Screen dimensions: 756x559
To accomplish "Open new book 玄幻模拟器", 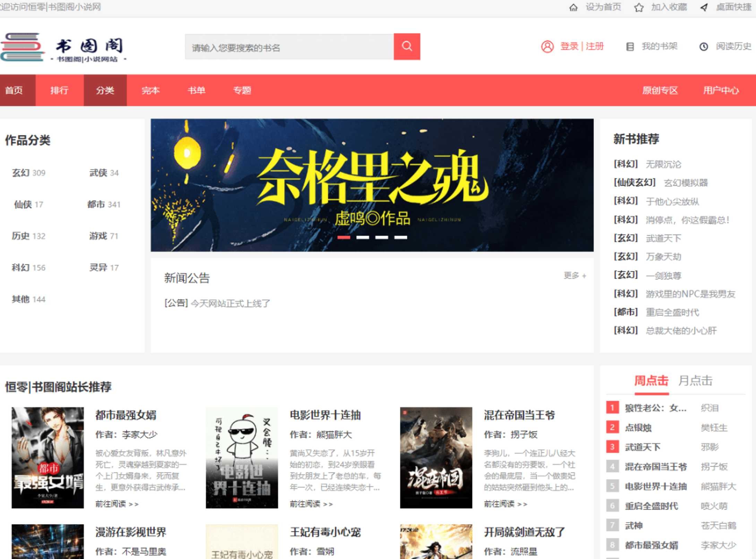I will pos(686,182).
